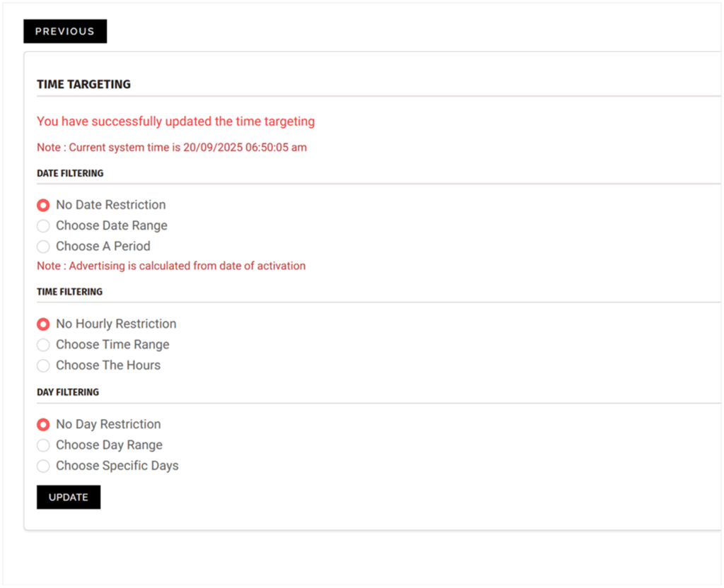Viewport: 724px width, 588px height.
Task: Select the No Date Restriction radio button
Action: [x=43, y=205]
